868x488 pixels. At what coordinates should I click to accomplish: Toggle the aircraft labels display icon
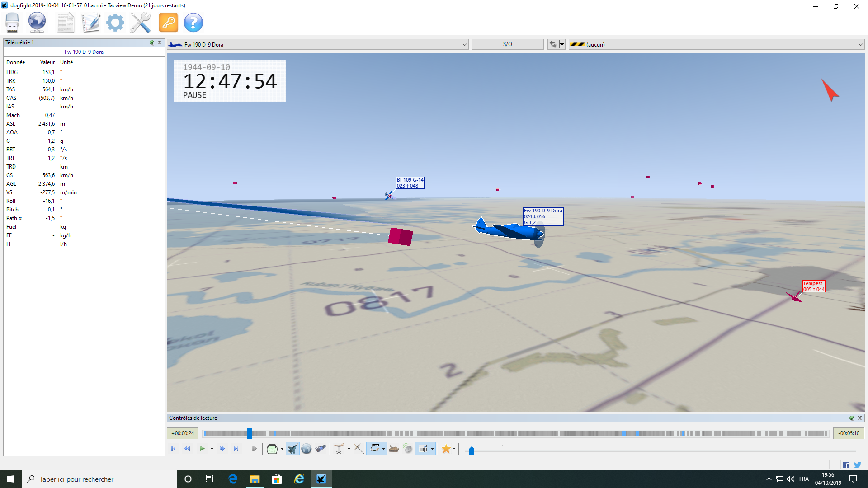click(374, 449)
